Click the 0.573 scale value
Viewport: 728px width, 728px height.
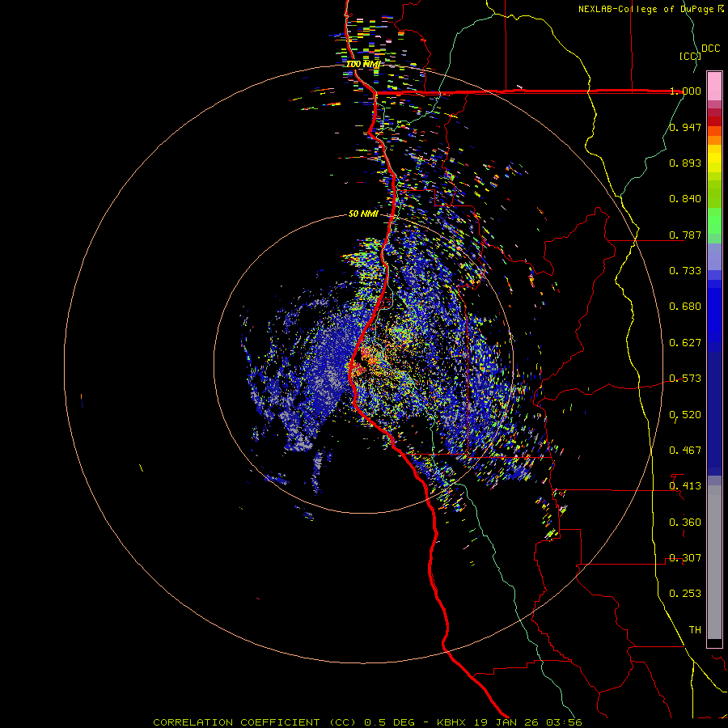(685, 379)
